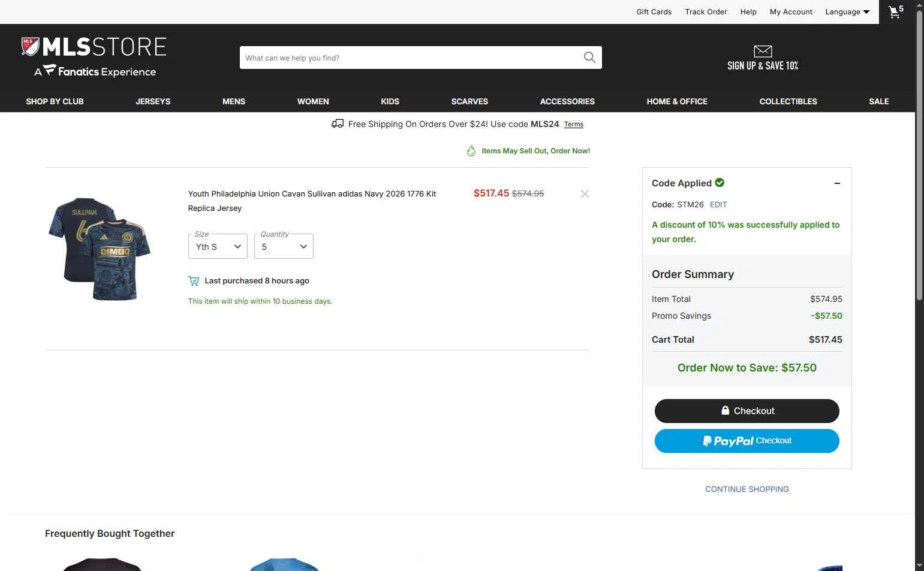This screenshot has width=924, height=571.
Task: Open the Size dropdown
Action: (218, 246)
